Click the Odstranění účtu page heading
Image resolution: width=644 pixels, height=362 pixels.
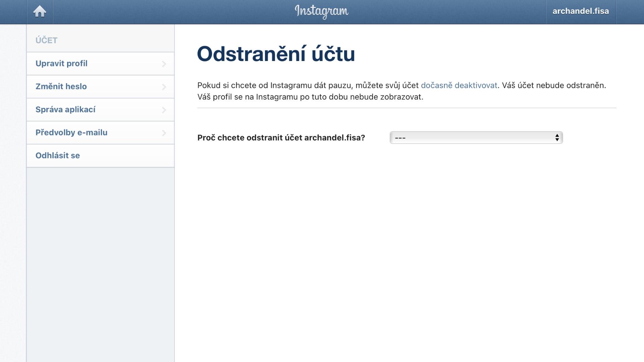click(x=276, y=54)
